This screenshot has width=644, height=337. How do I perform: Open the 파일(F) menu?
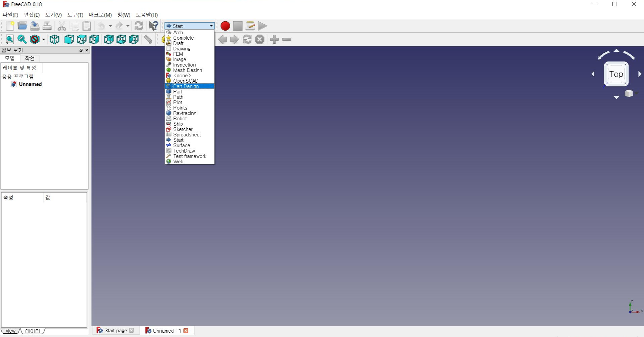(x=10, y=15)
